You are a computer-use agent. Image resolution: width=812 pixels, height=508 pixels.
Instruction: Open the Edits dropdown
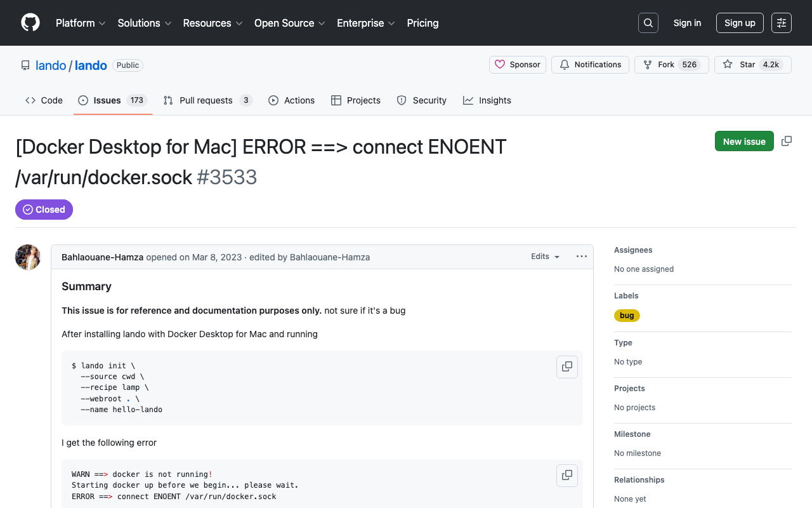(x=544, y=257)
